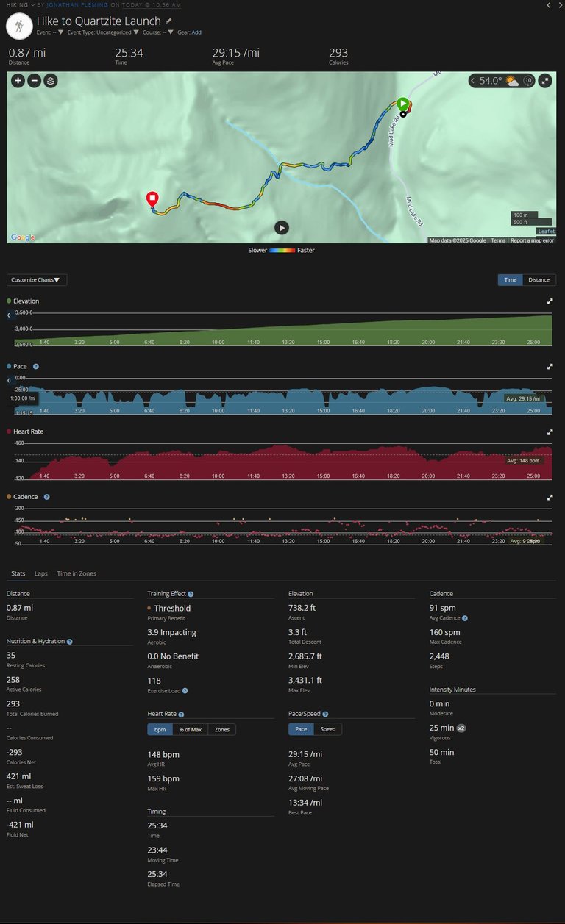Click the Threshold primary benefit value
This screenshot has height=924, width=565.
point(172,608)
